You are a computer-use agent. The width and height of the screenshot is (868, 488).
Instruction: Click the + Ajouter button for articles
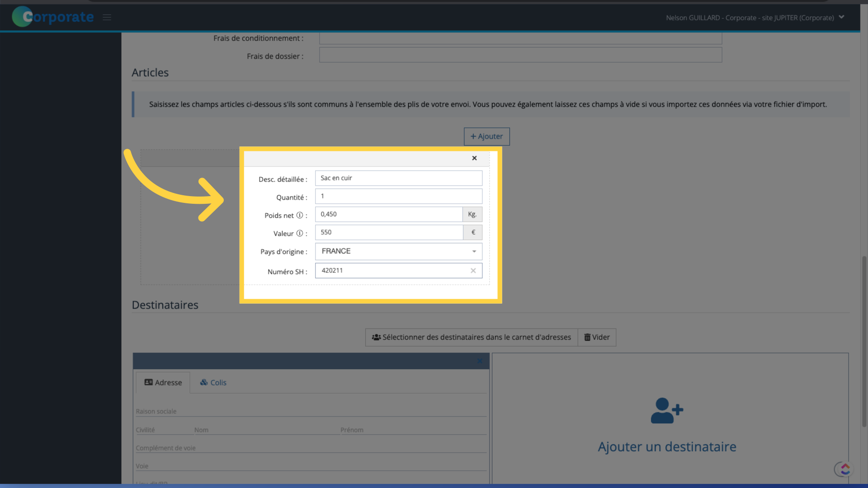coord(486,136)
